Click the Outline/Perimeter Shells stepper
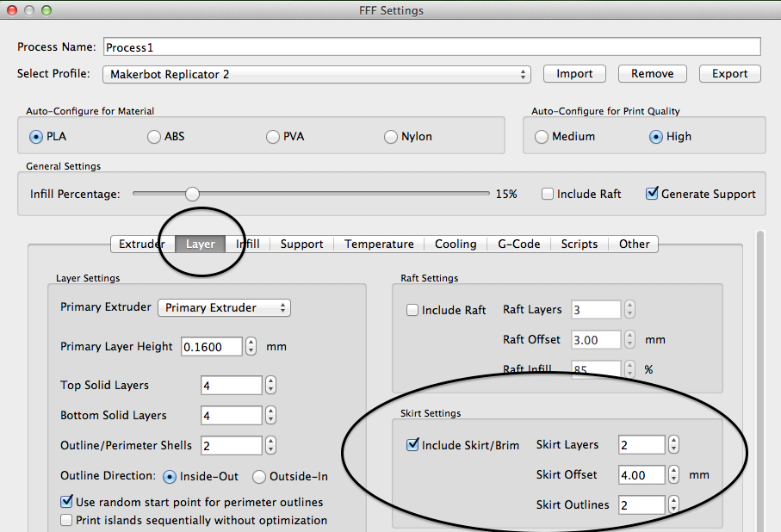Image resolution: width=781 pixels, height=532 pixels. click(x=270, y=445)
